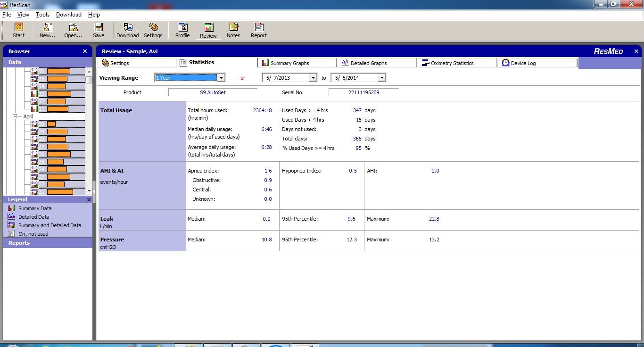Viewport: 644px width, 347px height.
Task: Switch to the Statistics tab
Action: (x=217, y=63)
